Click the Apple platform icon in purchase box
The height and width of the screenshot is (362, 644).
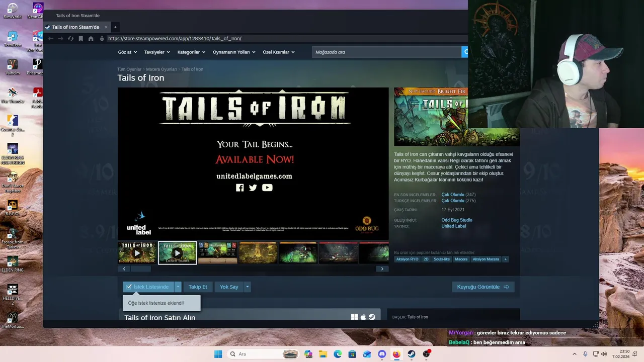[363, 317]
